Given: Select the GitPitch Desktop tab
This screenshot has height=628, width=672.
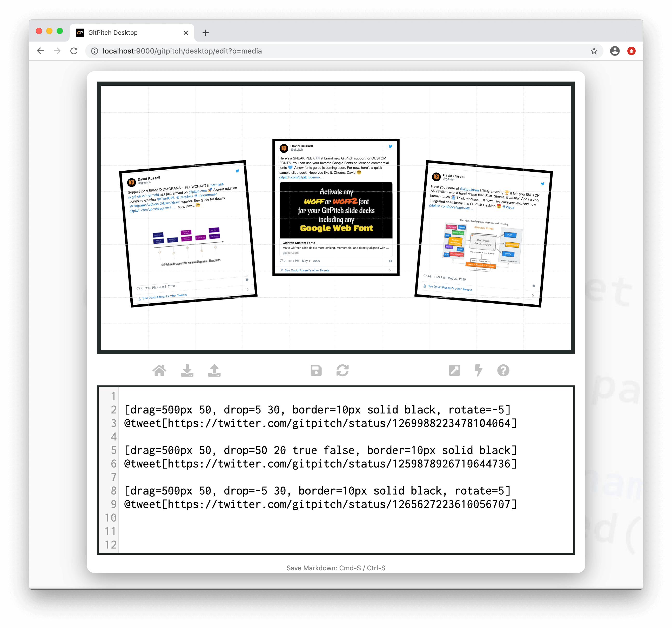Looking at the screenshot, I should point(132,33).
